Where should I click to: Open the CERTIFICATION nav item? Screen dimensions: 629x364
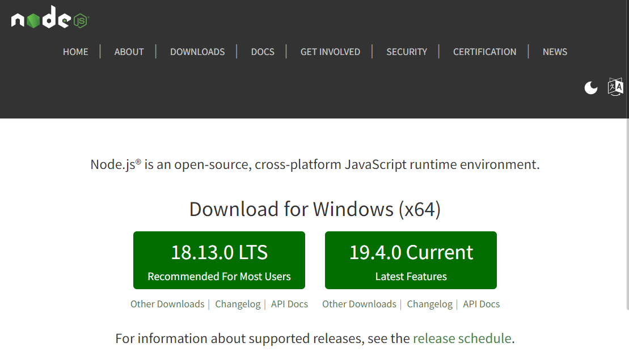pyautogui.click(x=484, y=52)
